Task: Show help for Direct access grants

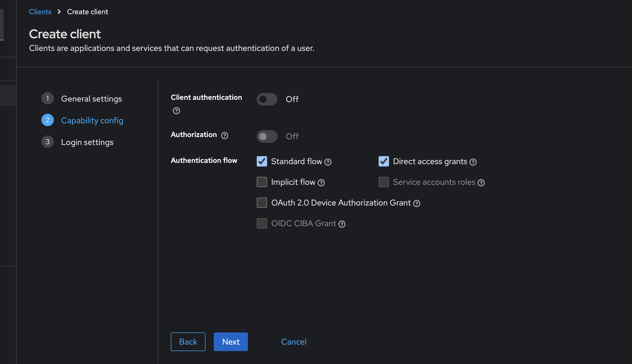Action: 473,162
